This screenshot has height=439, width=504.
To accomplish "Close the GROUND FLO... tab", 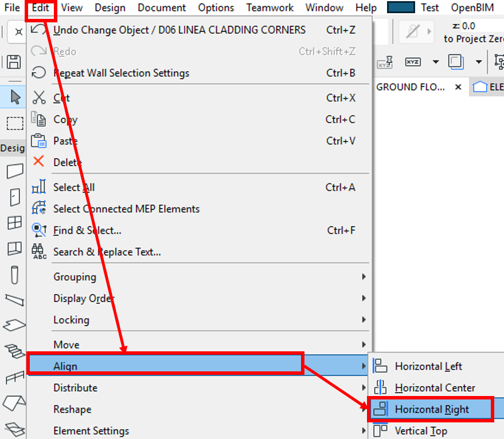I will tap(458, 87).
